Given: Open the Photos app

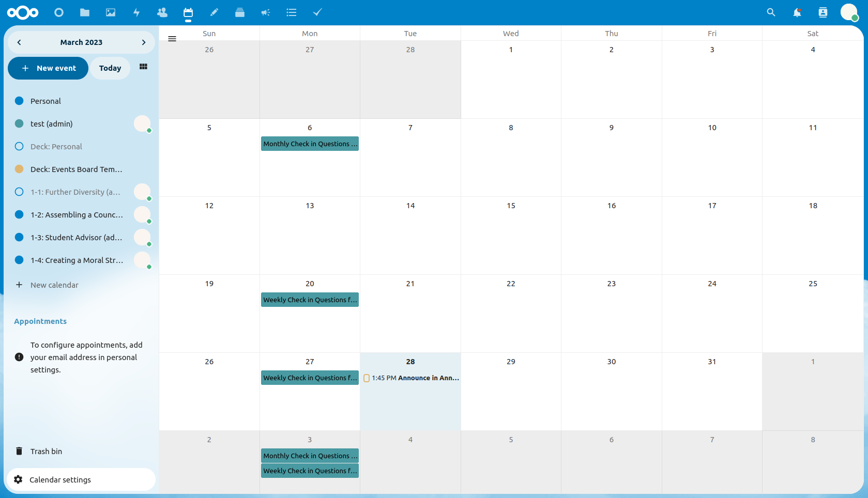Looking at the screenshot, I should pos(111,12).
